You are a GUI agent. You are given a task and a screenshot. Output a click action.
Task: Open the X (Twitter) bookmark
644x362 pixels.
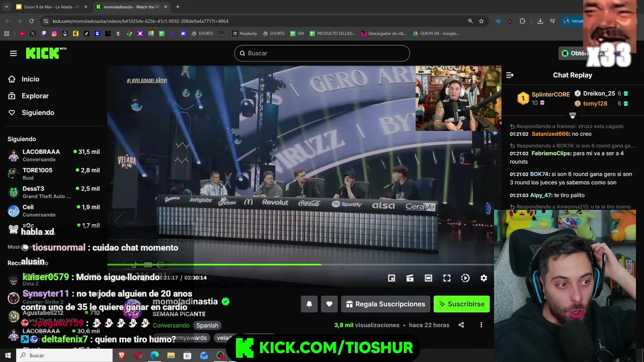click(33, 34)
